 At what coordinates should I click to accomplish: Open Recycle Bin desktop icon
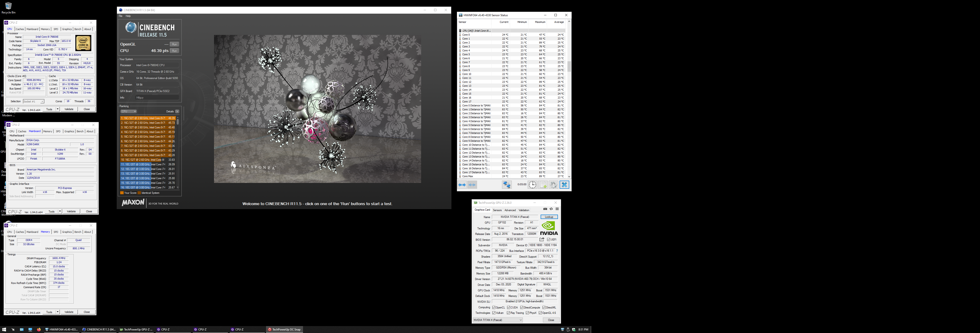pyautogui.click(x=8, y=8)
